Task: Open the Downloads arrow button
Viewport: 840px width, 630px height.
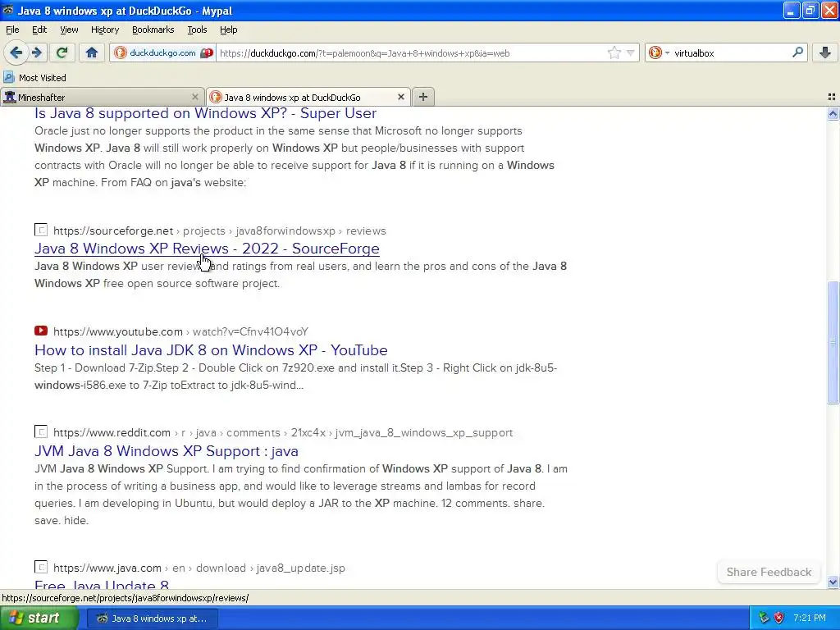Action: click(825, 52)
